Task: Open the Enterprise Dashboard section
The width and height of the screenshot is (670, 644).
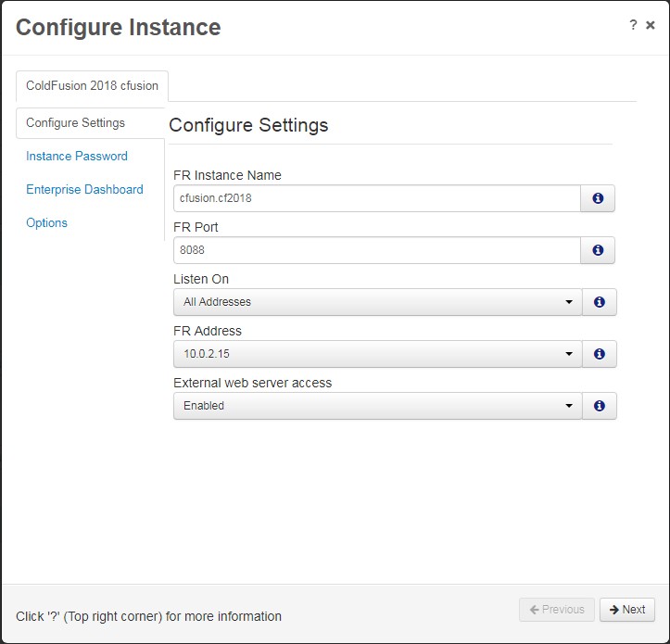Action: [x=84, y=189]
